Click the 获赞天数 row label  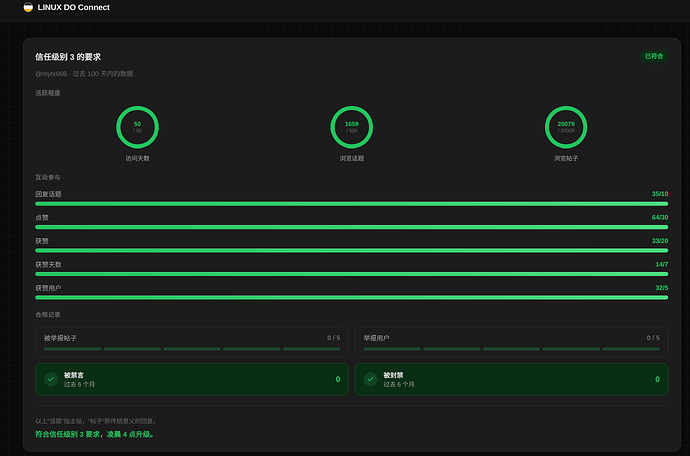[x=48, y=265]
